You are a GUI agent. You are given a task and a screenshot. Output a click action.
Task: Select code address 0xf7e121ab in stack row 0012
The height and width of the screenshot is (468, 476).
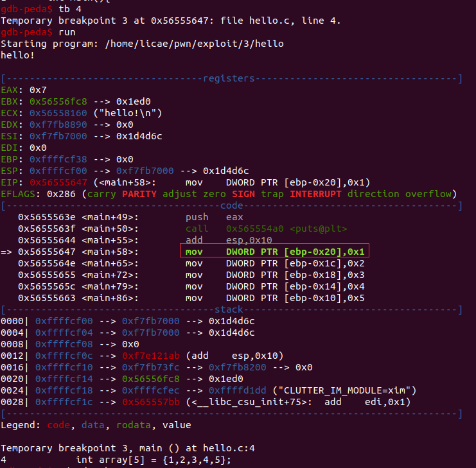151,356
